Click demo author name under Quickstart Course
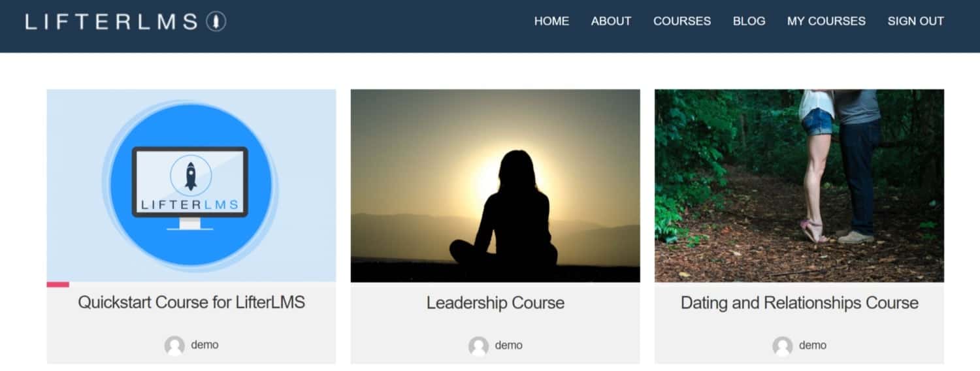Image resolution: width=980 pixels, height=371 pixels. (204, 345)
